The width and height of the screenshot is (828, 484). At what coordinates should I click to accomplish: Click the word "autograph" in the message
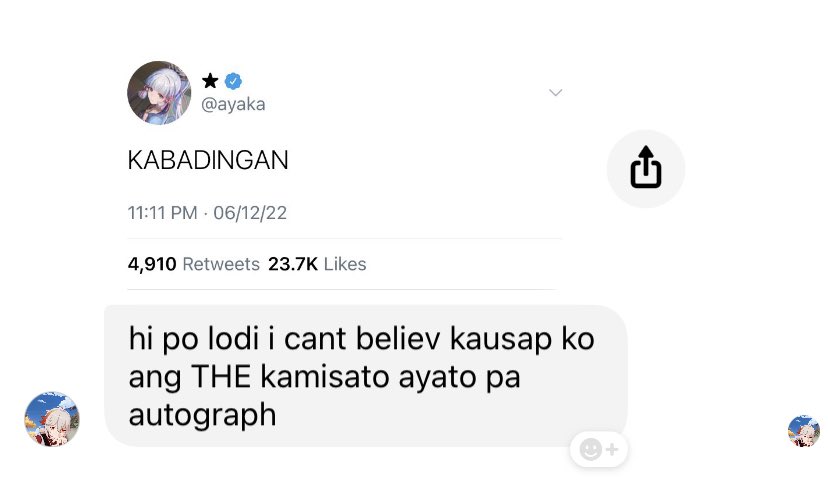pos(202,415)
